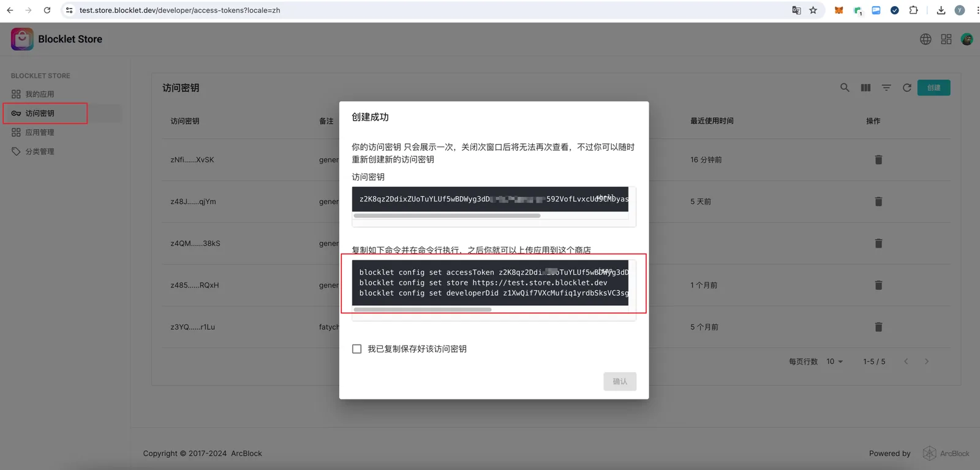Click the z48J......qjYm token cell
Screen dimensions: 980x470
coord(193,202)
